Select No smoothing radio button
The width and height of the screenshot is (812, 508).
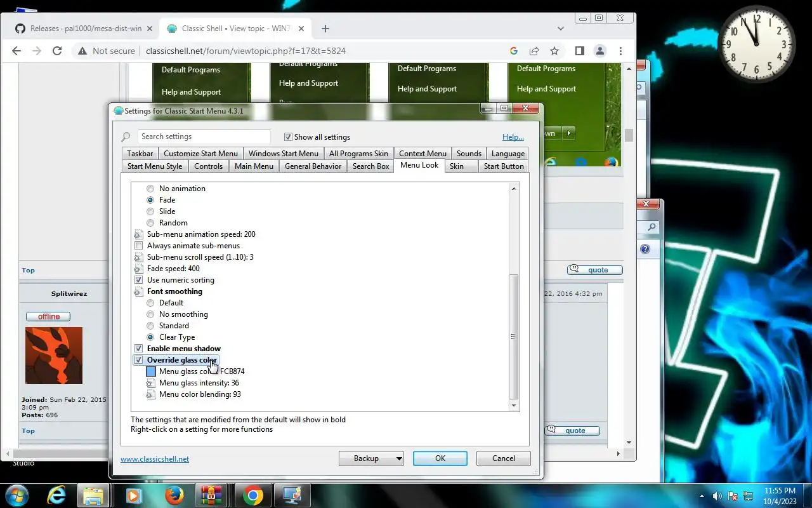click(150, 314)
